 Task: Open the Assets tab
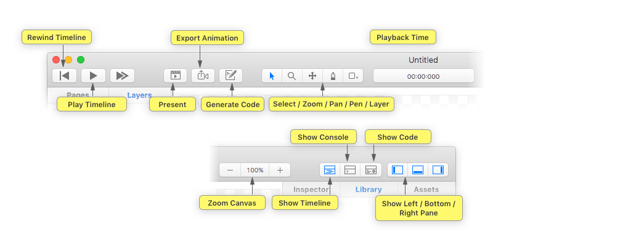[x=426, y=190]
